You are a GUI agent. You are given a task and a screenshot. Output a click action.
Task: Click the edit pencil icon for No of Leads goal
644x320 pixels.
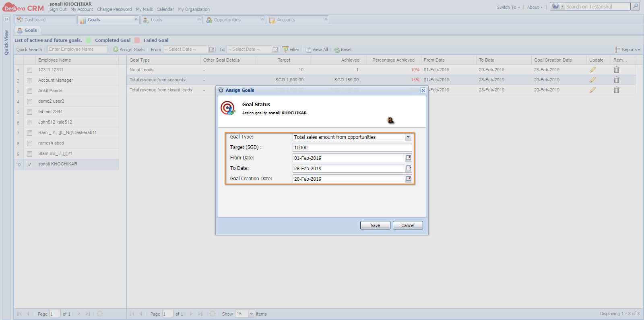pyautogui.click(x=592, y=70)
